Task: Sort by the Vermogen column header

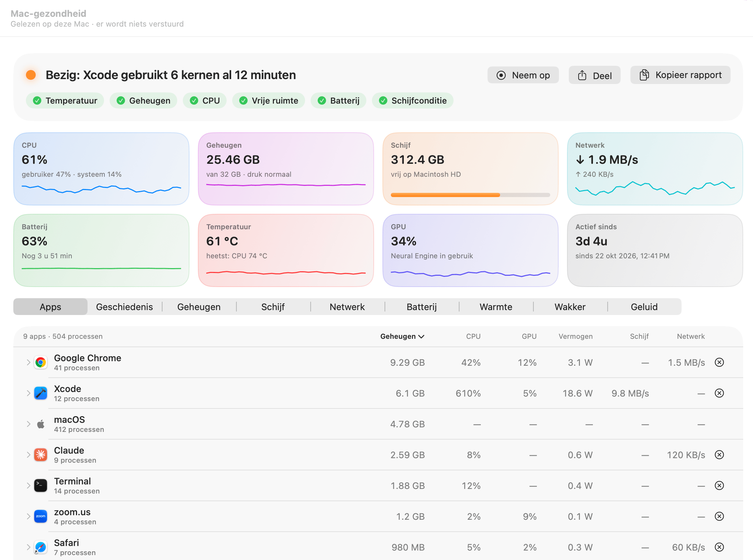Action: coord(576,336)
